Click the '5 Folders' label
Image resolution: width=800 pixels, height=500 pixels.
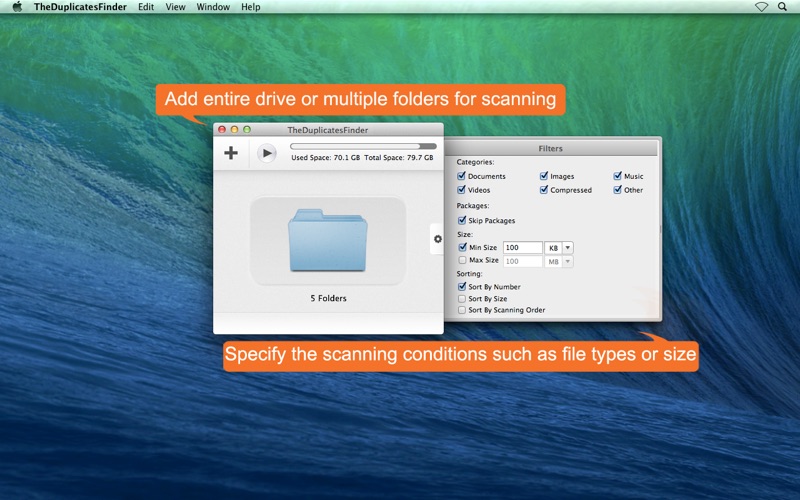pos(328,298)
